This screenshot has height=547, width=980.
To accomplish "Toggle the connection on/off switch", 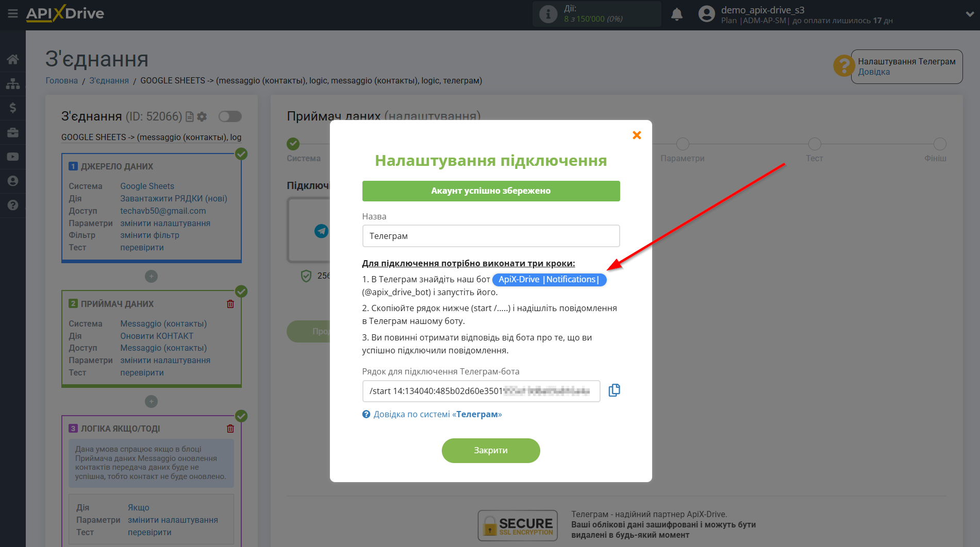I will (230, 116).
